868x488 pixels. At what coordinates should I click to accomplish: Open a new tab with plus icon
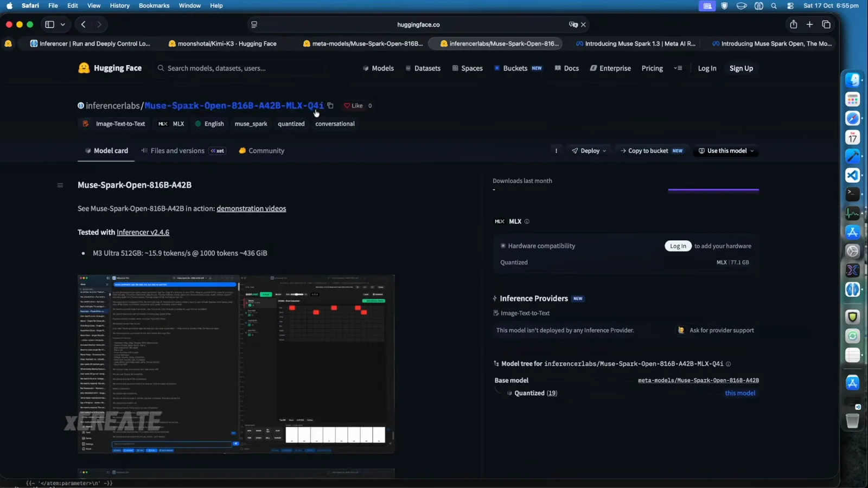click(809, 24)
